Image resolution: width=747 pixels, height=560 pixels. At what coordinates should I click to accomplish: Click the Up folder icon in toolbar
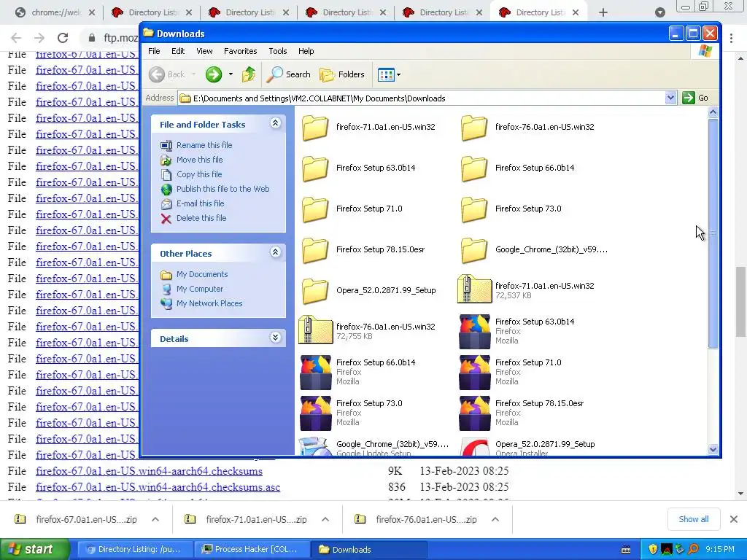coord(248,74)
